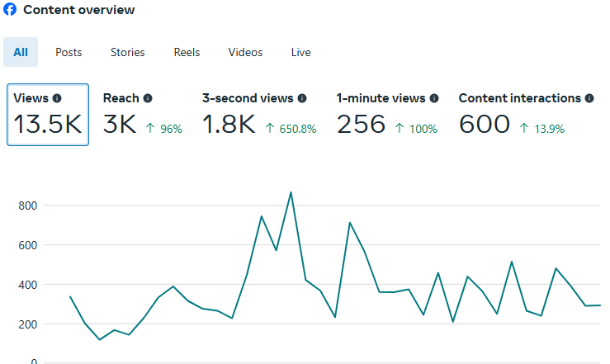Image resolution: width=610 pixels, height=364 pixels.
Task: Open the 3-second views info tooltip icon
Action: coord(302,98)
